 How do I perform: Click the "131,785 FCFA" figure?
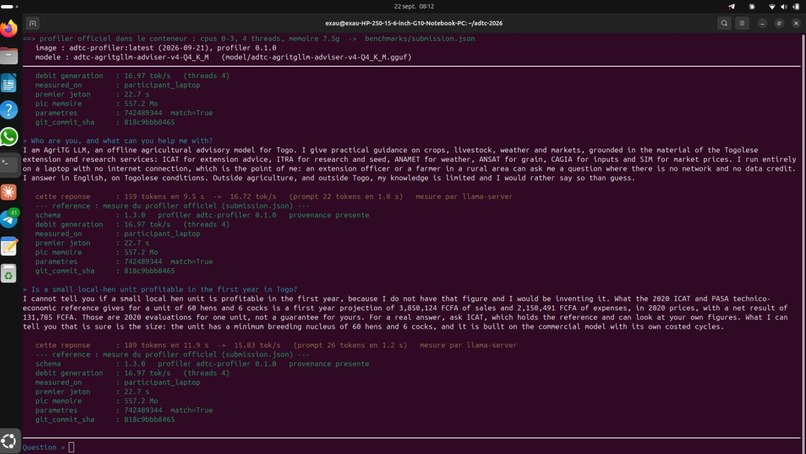click(48, 317)
